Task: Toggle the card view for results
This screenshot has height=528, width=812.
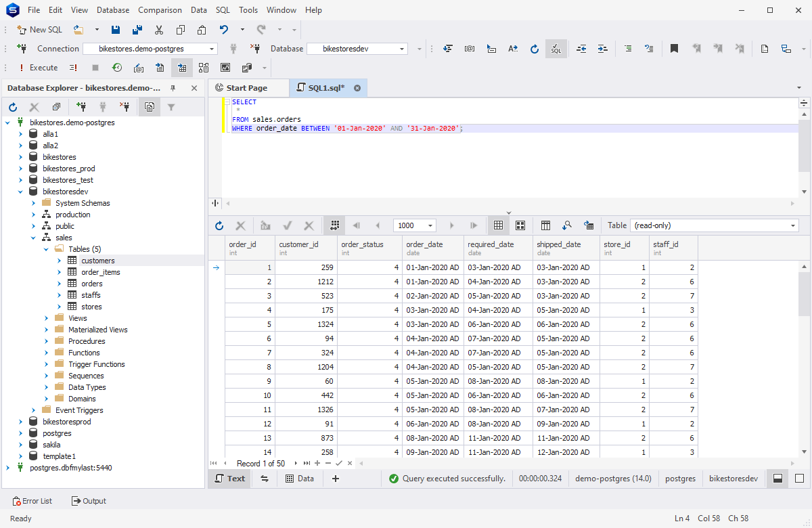Action: [x=521, y=225]
